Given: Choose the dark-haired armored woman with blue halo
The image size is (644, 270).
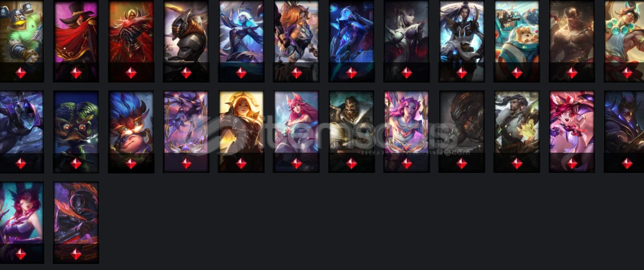Looking at the screenshot, I should point(462,31).
